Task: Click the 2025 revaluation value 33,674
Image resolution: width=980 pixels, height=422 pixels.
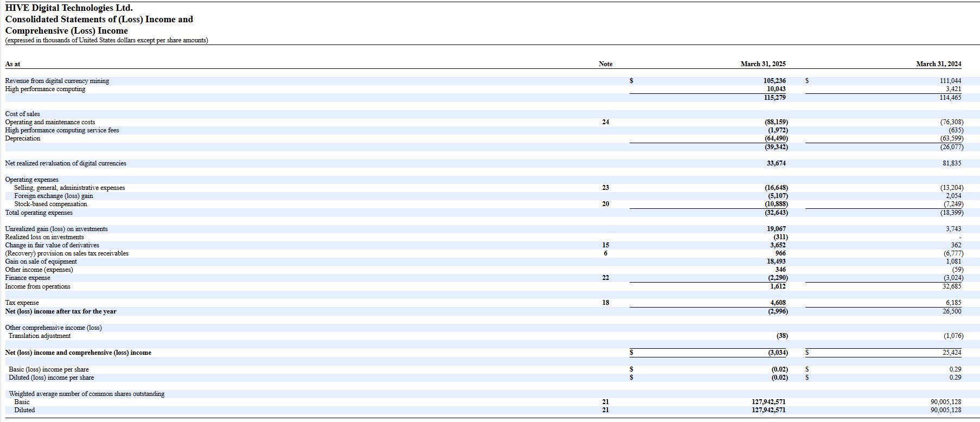Action: [776, 163]
